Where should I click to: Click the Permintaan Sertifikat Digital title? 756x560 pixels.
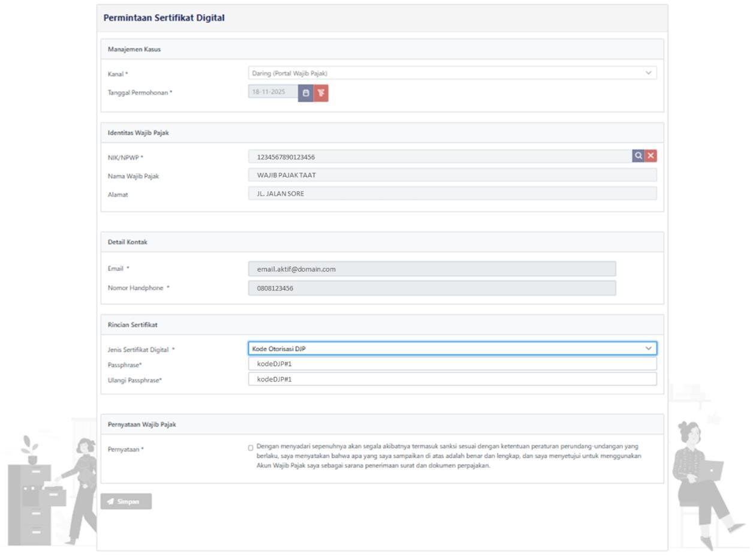click(164, 18)
